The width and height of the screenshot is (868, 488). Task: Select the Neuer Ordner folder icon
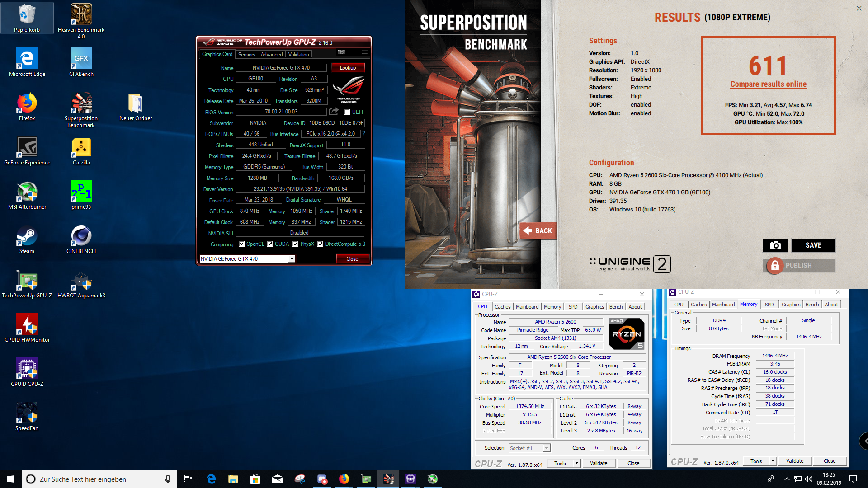[136, 107]
